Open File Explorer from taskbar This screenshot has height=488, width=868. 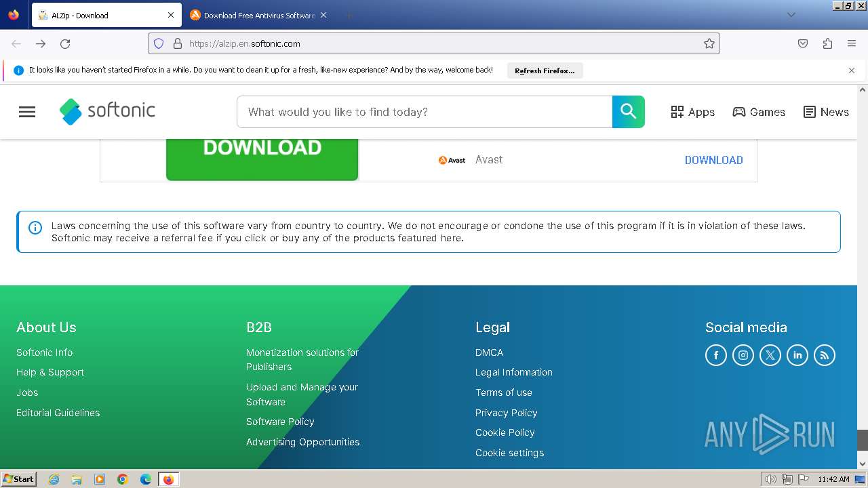click(x=77, y=479)
